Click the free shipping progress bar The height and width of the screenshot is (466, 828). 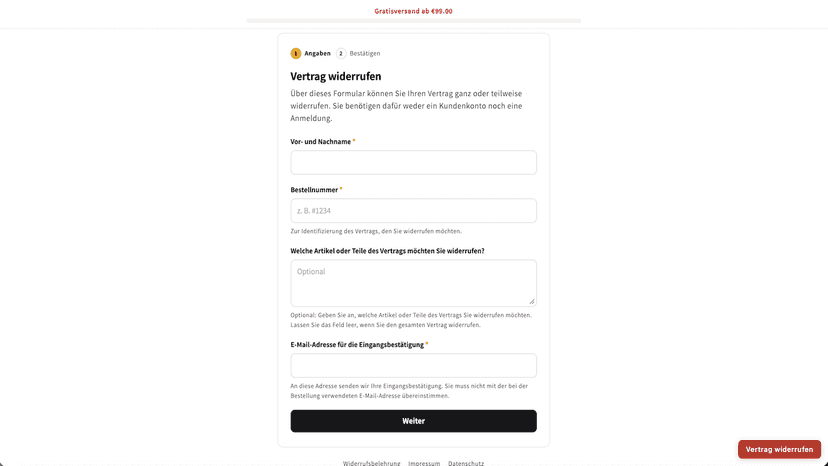pyautogui.click(x=413, y=21)
